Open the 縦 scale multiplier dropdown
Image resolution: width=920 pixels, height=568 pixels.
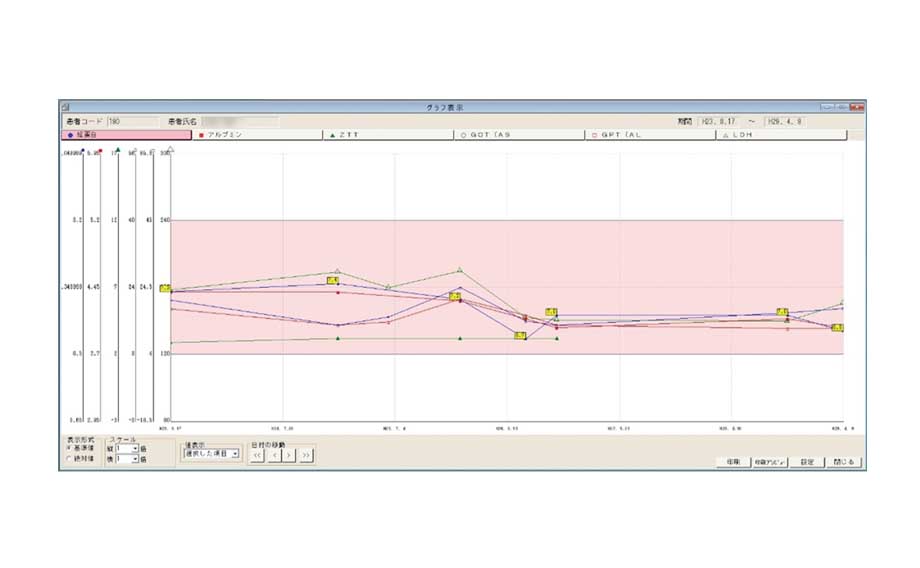pyautogui.click(x=135, y=448)
